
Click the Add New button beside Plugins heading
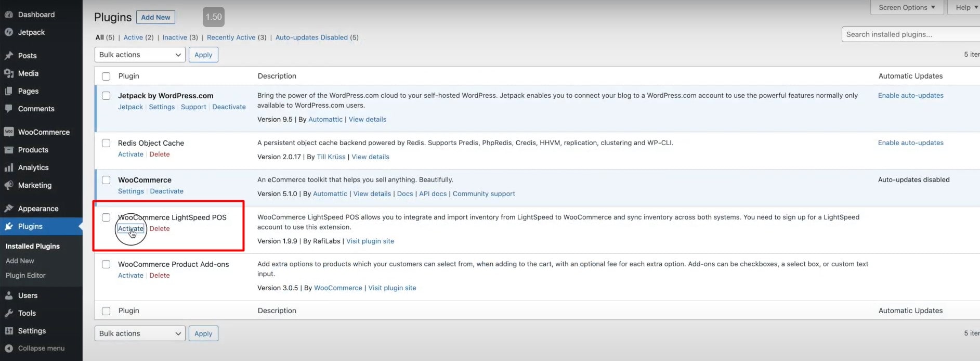[155, 17]
